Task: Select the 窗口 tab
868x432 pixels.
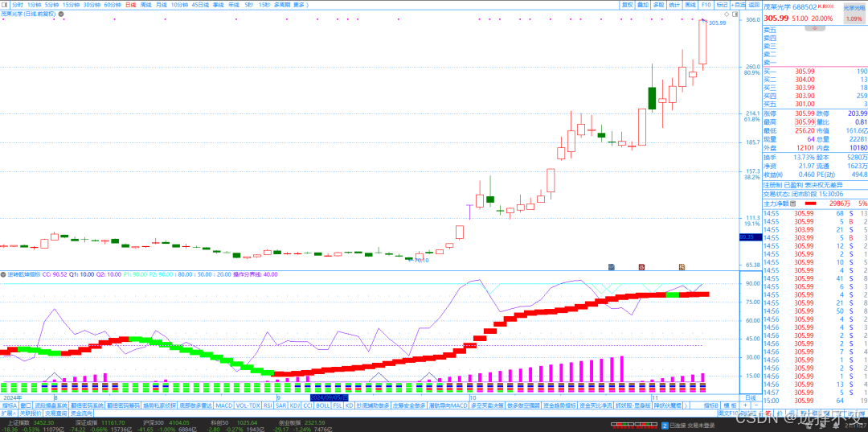Action: coord(25,405)
